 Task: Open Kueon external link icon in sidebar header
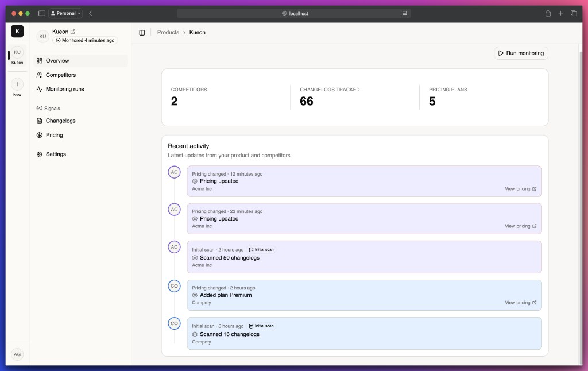pyautogui.click(x=73, y=32)
